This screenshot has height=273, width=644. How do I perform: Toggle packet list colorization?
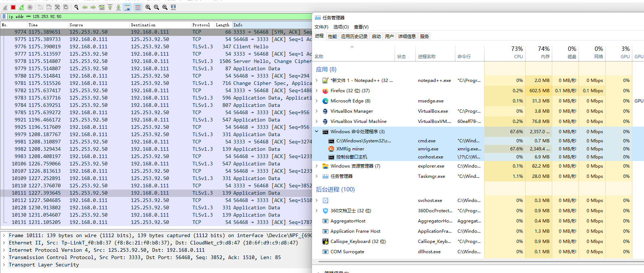[x=138, y=7]
